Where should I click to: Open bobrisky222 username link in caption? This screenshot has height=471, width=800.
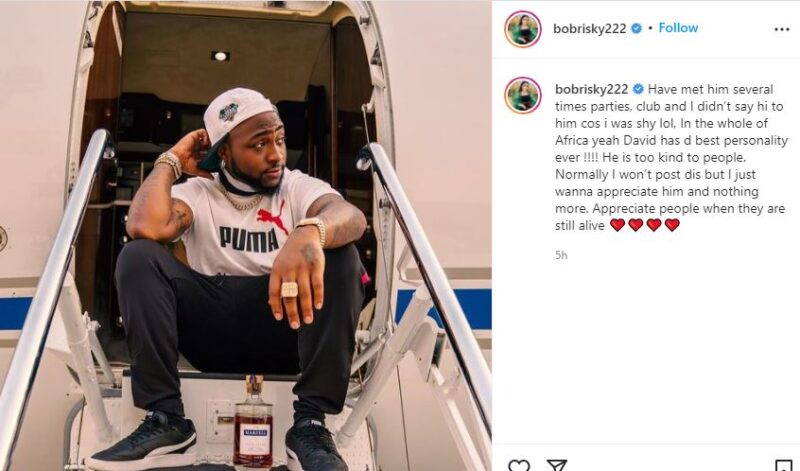pos(591,89)
